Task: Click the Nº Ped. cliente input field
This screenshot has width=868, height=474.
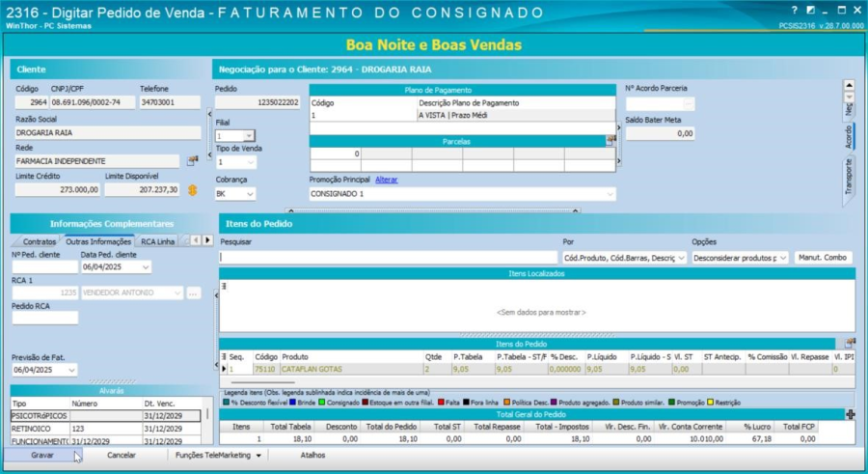Action: 44,267
